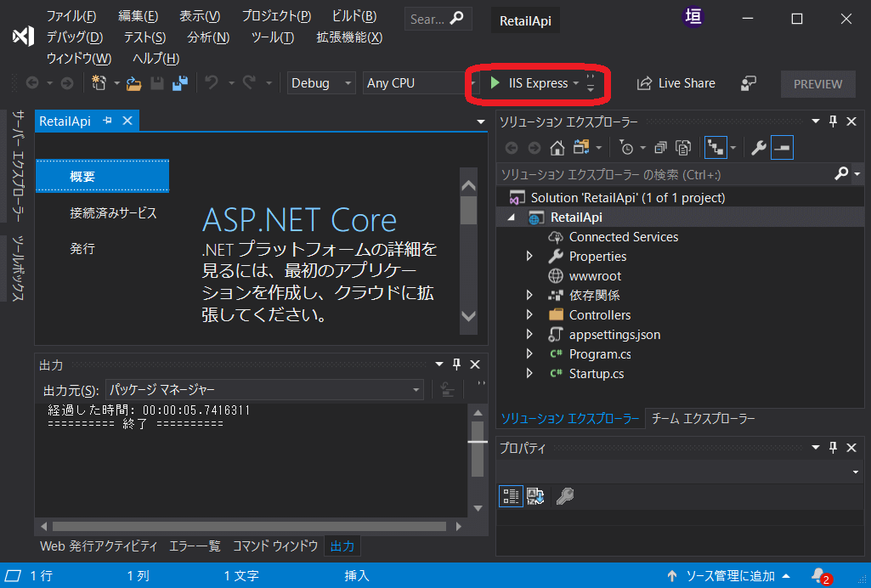Open the Debug configuration dropdown

click(x=321, y=83)
